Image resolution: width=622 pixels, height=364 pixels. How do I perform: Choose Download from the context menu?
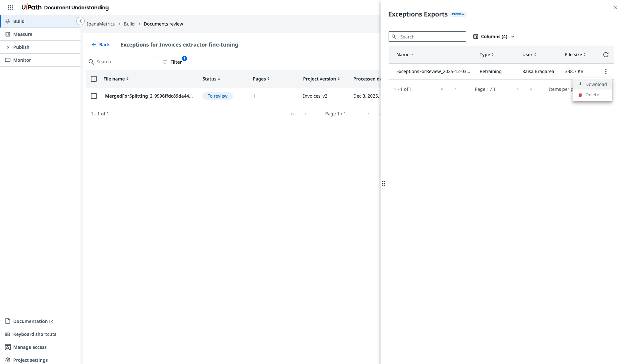pyautogui.click(x=592, y=84)
